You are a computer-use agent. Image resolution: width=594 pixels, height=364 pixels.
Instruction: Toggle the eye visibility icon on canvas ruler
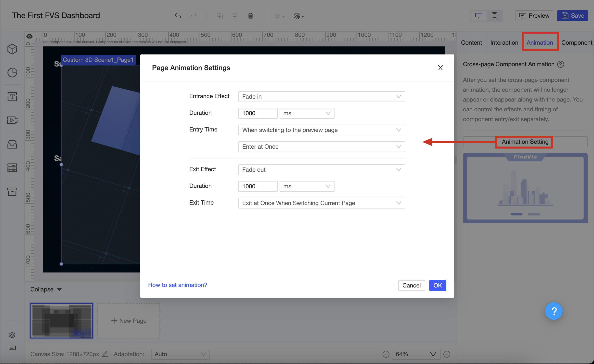29,36
